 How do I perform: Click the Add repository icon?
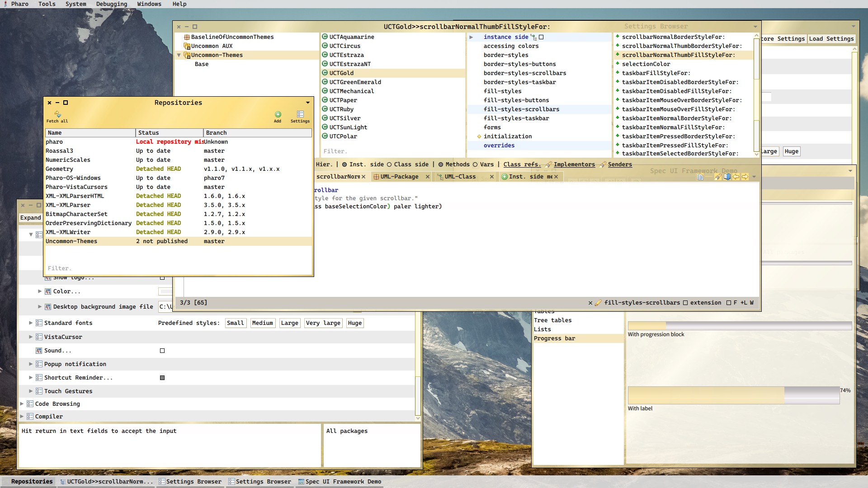(278, 115)
